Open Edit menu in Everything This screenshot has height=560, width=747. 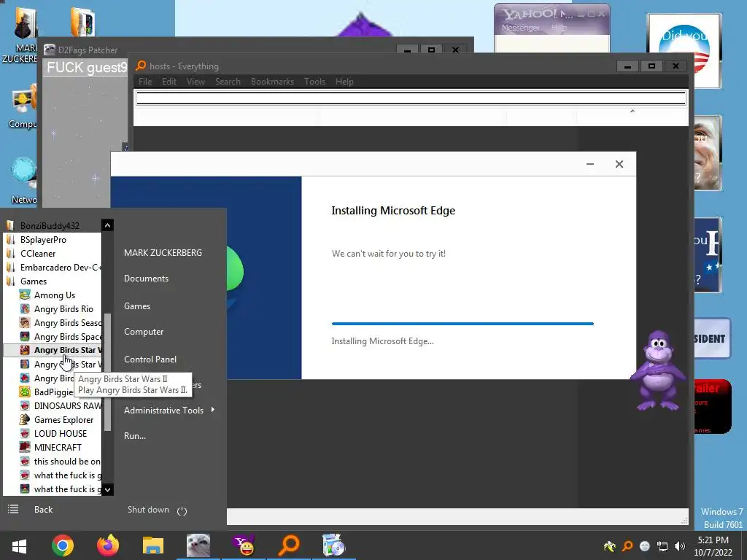169,82
